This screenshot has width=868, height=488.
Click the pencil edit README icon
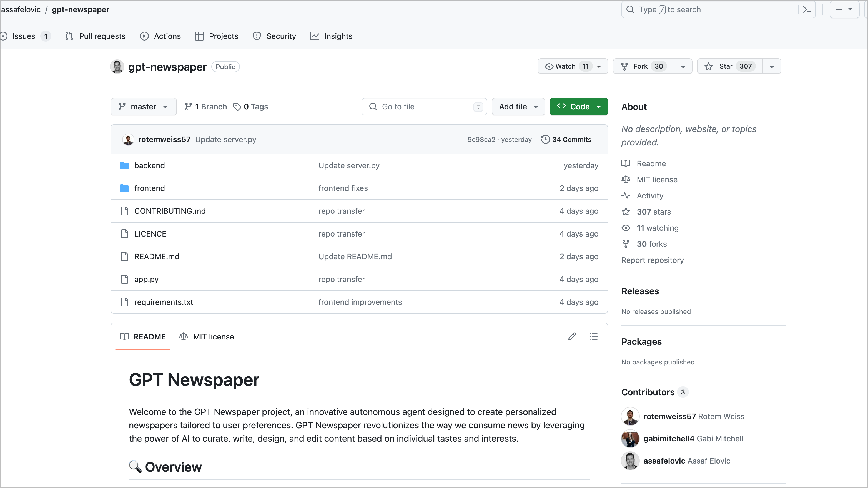572,336
